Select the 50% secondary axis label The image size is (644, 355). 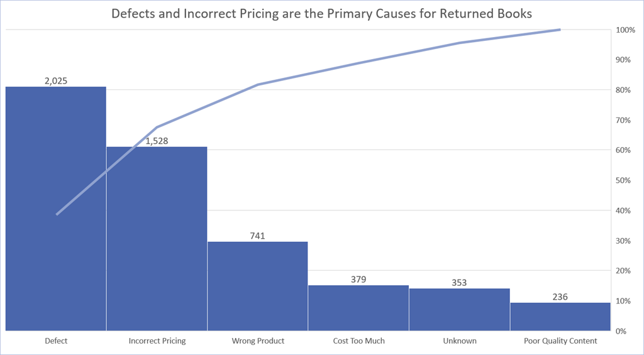(623, 180)
